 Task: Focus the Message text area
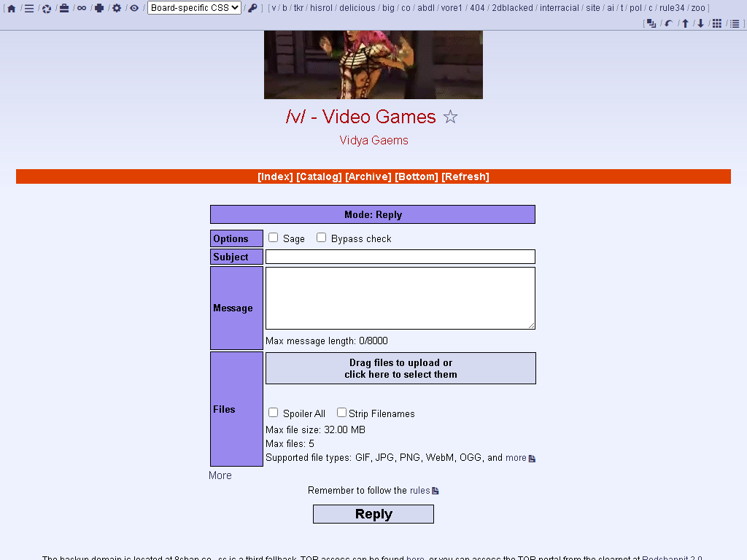[400, 298]
